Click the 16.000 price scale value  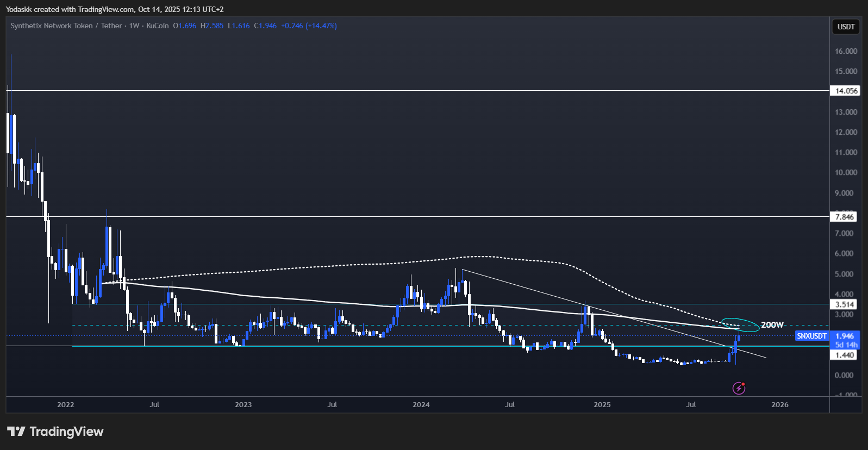point(846,51)
